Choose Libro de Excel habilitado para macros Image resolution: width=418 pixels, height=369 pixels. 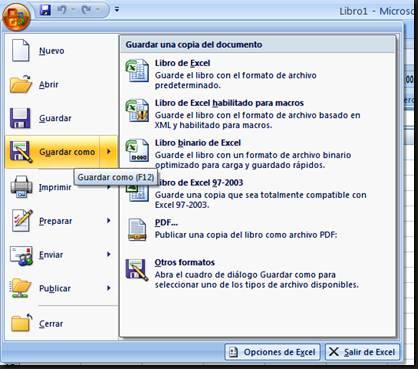[x=229, y=103]
